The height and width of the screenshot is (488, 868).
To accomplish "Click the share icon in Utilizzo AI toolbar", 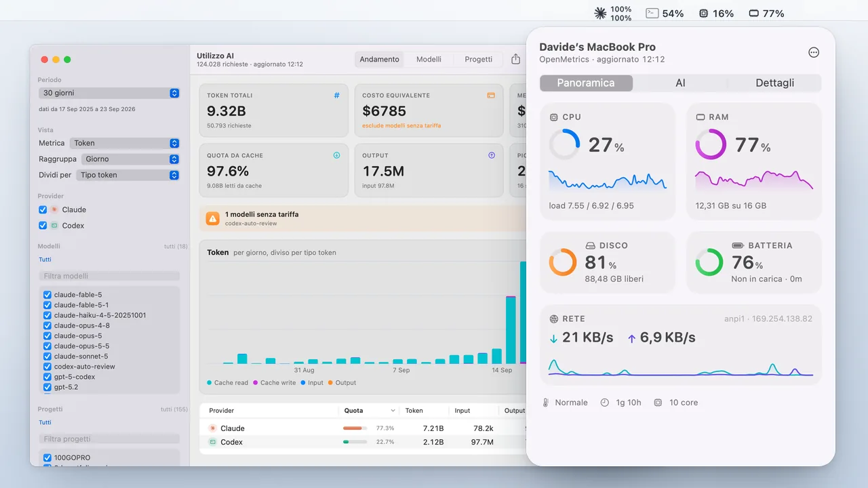I will coord(516,59).
